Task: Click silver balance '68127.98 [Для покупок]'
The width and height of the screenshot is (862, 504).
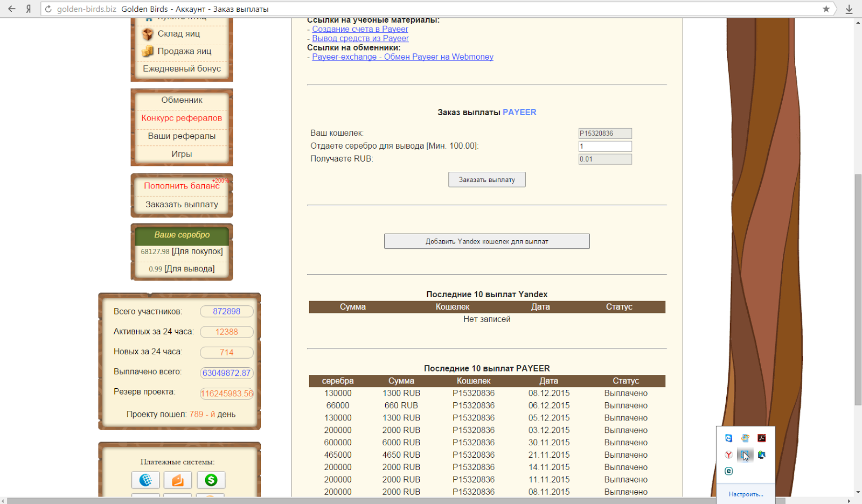Action: pos(182,251)
